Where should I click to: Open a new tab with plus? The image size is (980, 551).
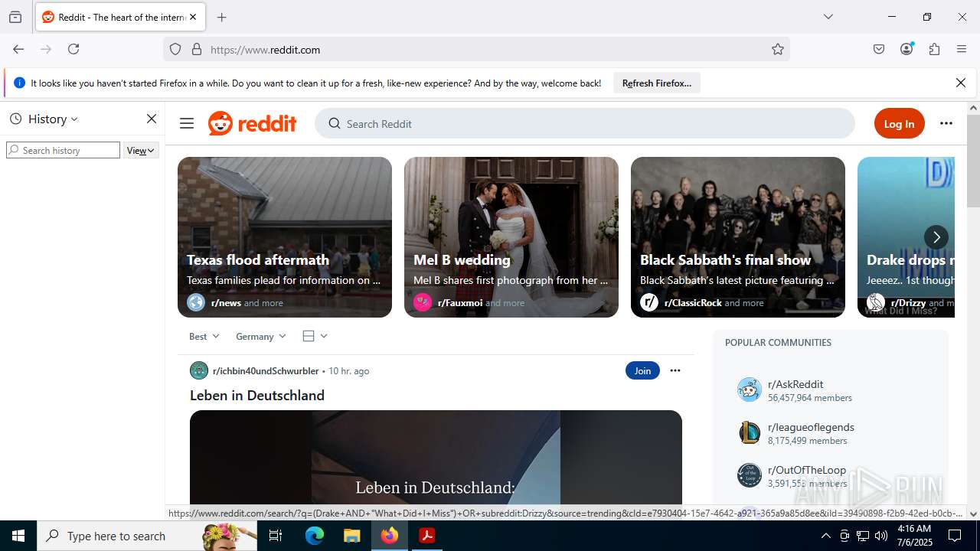(221, 17)
